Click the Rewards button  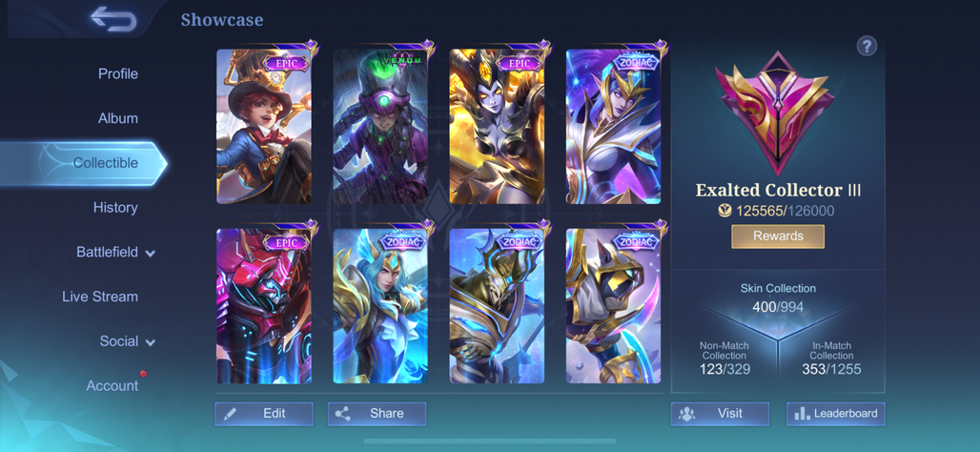778,236
